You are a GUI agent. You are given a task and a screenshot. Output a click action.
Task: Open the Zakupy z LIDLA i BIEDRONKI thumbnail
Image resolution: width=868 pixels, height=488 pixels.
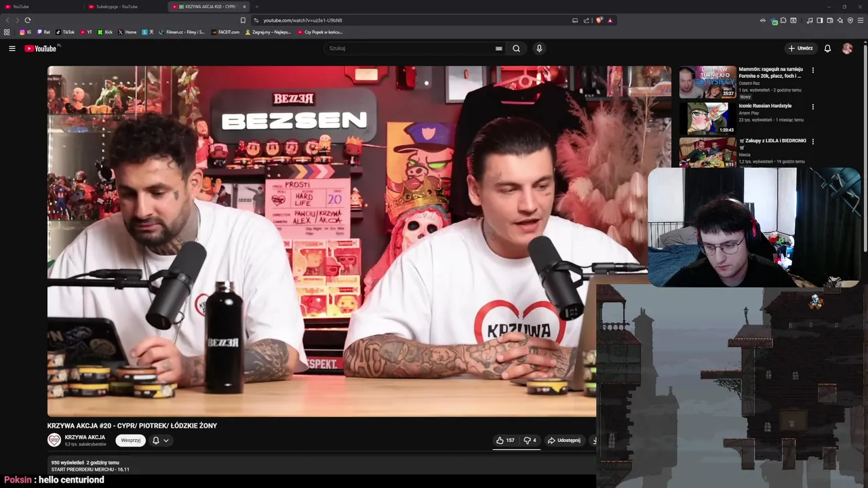pos(707,152)
